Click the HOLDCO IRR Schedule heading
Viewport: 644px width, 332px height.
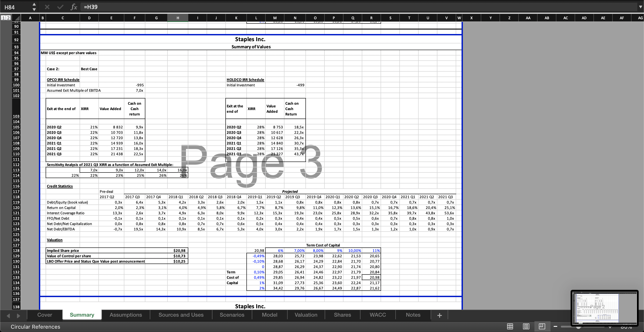coord(245,80)
